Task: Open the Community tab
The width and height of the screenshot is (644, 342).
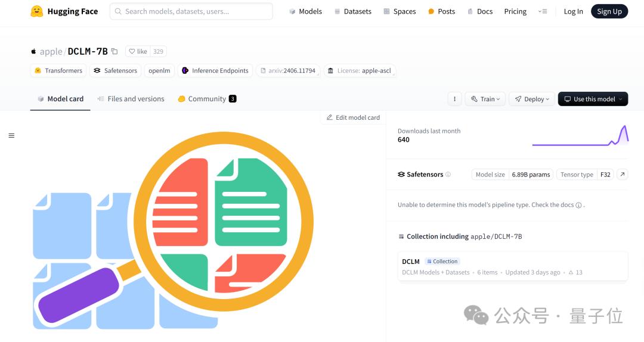Action: click(x=207, y=99)
